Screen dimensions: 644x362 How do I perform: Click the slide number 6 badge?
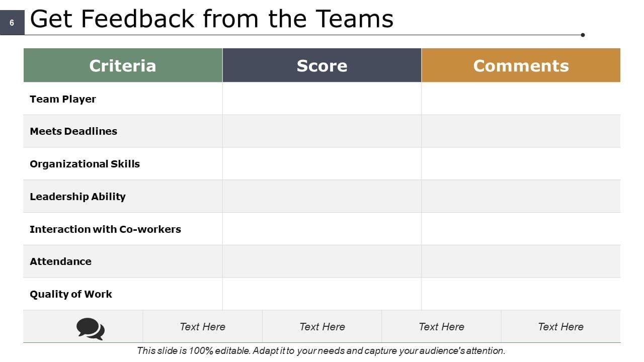pos(12,23)
